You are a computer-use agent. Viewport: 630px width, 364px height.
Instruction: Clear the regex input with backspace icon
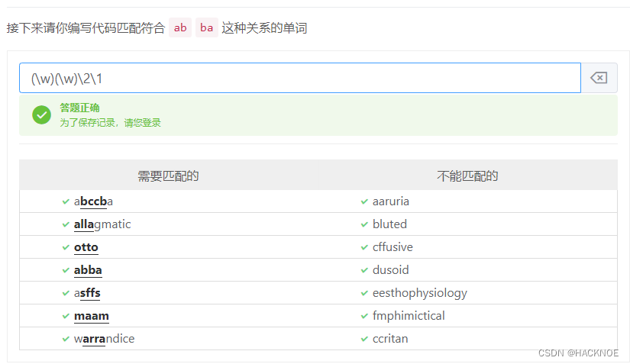(x=599, y=78)
